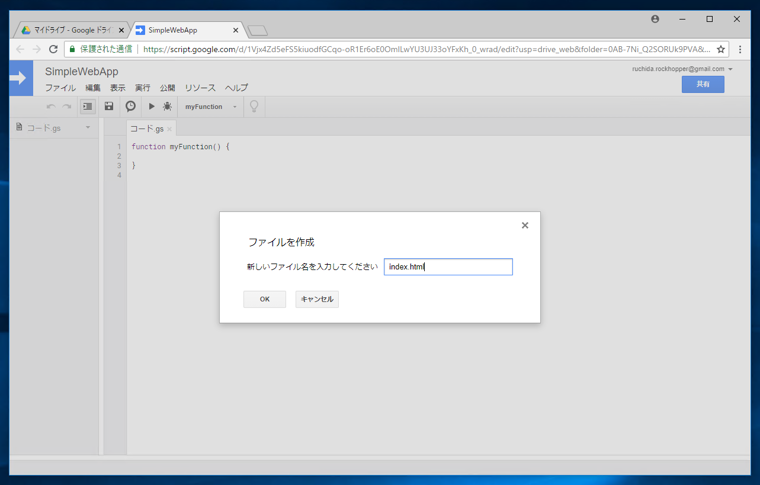Open Chrome's three-dot menu

[740, 49]
